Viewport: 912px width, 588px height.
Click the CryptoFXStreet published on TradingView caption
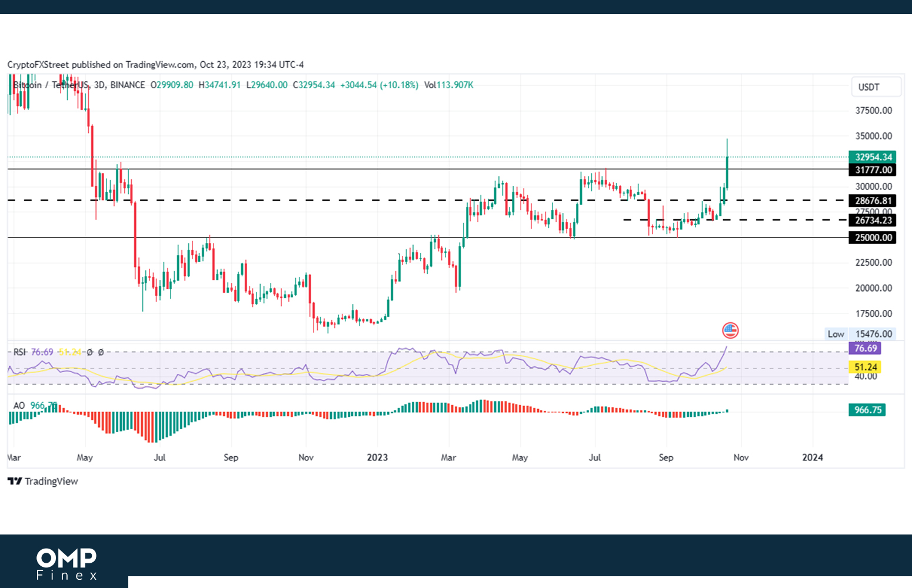point(155,65)
